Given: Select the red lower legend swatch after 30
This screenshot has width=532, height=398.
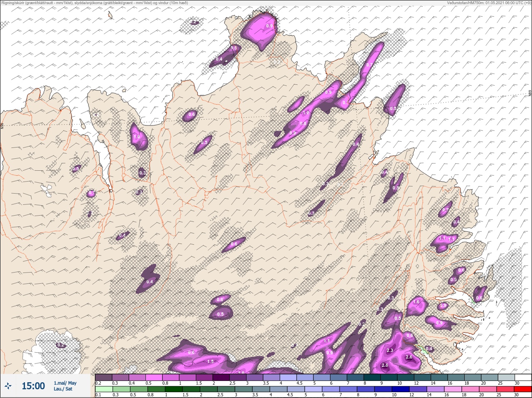Looking at the screenshot, I should tap(522, 389).
